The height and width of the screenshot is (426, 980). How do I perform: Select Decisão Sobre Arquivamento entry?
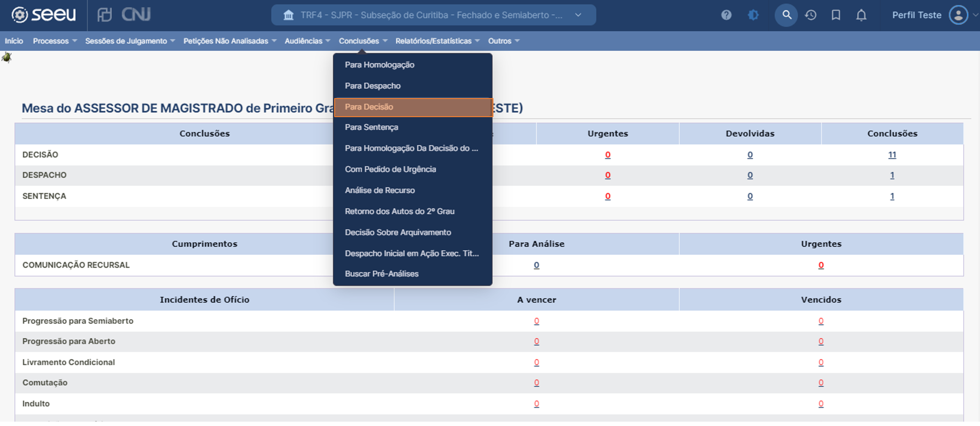[413, 232]
